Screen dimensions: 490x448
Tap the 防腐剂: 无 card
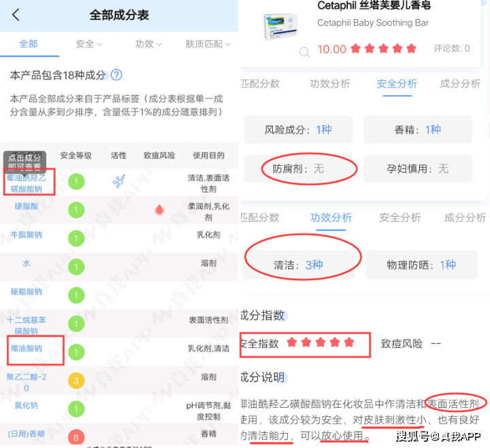[298, 169]
